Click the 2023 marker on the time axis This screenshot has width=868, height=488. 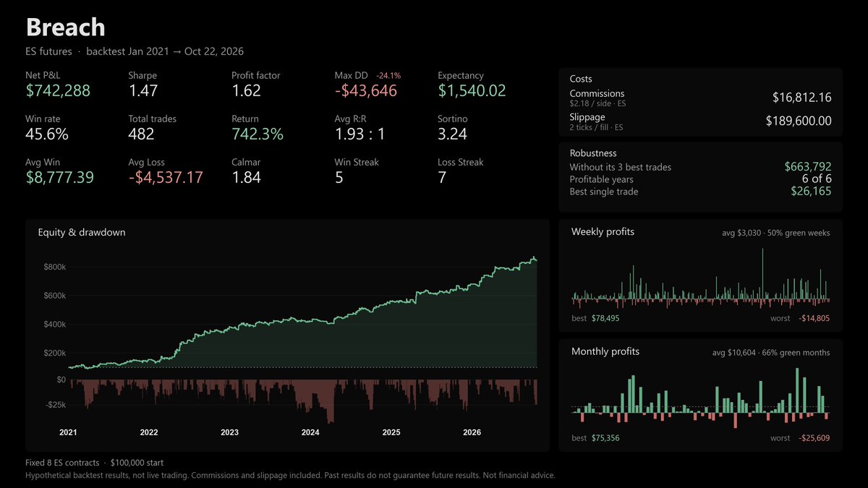click(229, 432)
